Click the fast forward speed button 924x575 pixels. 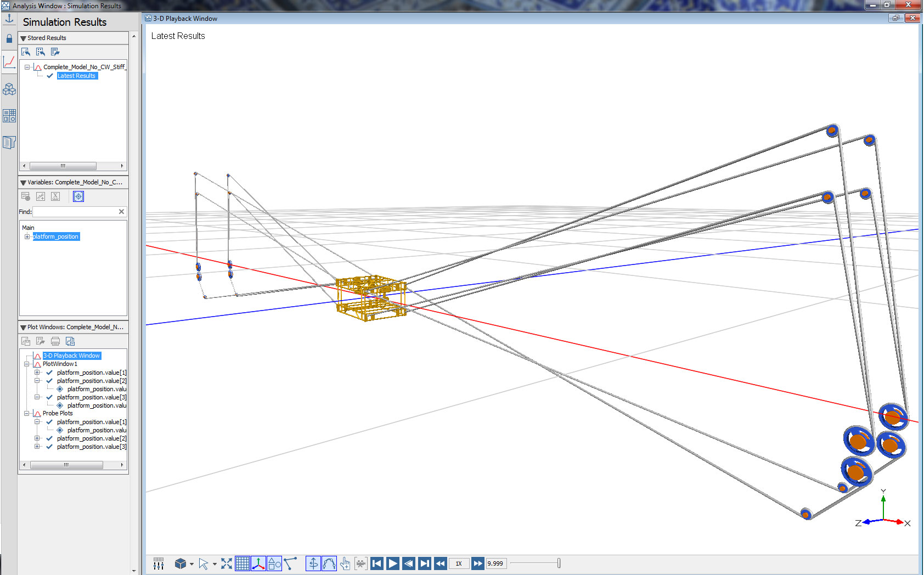(477, 563)
